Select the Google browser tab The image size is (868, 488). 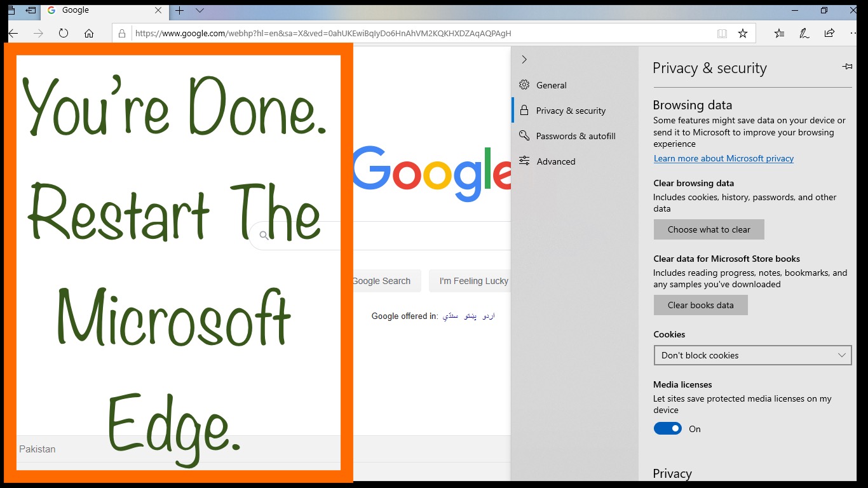pyautogui.click(x=104, y=10)
